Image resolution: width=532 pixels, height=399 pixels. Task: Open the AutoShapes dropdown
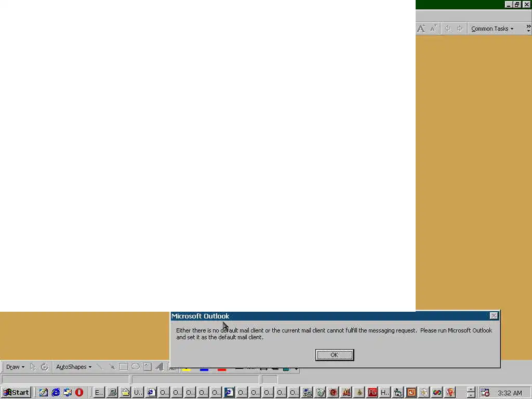73,367
